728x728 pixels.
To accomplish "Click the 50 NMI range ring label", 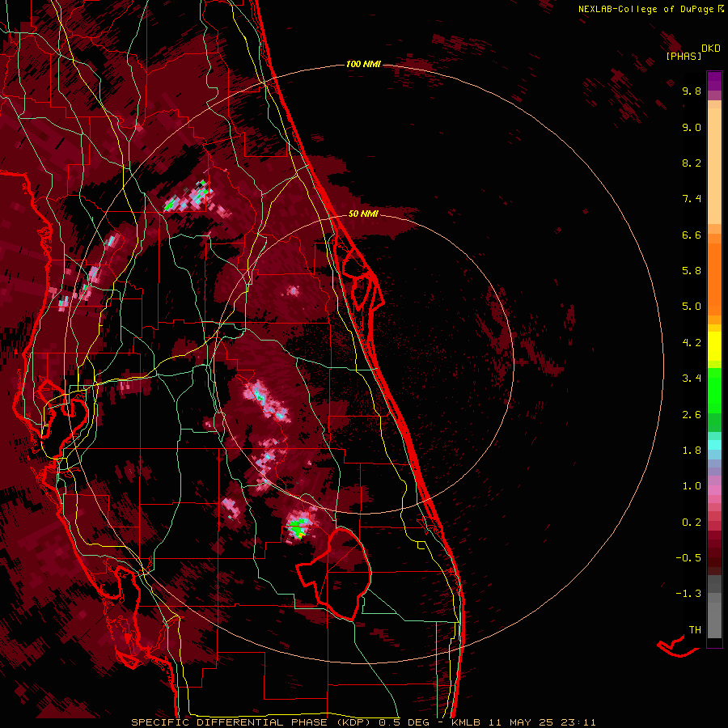I will click(x=363, y=214).
